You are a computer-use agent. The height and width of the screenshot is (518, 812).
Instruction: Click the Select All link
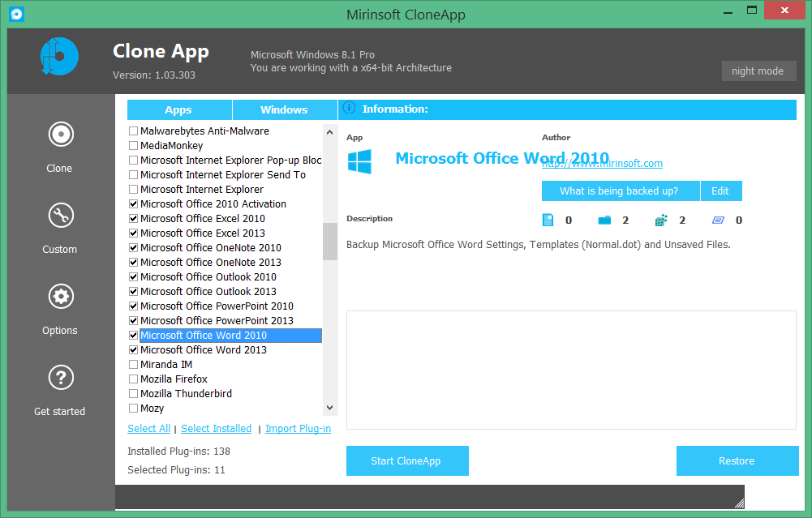point(148,429)
